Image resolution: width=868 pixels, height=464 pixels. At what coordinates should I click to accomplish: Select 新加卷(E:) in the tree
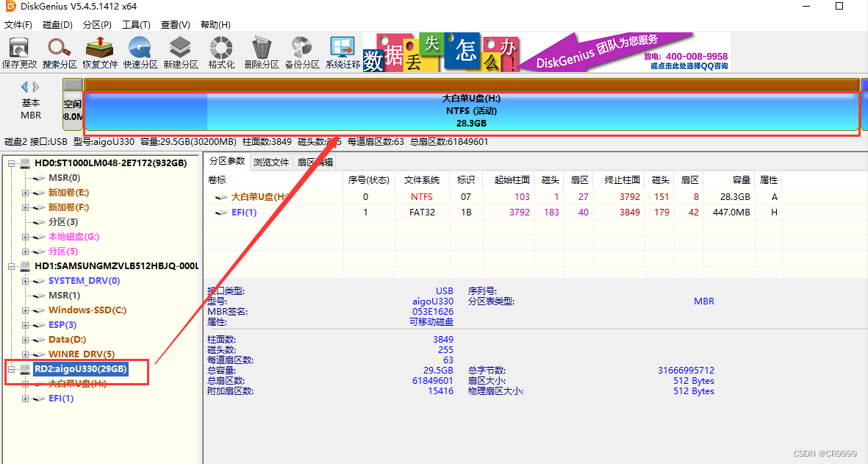pyautogui.click(x=68, y=192)
